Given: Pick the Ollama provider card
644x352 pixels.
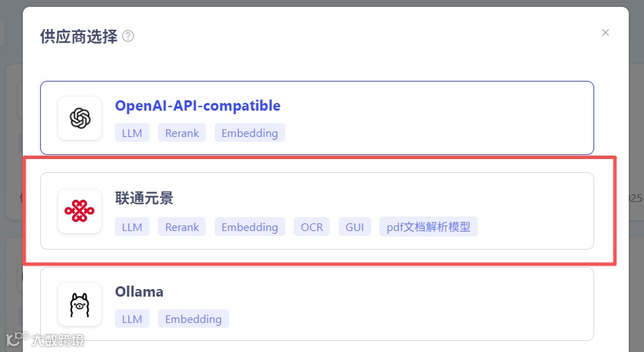Looking at the screenshot, I should pos(317,304).
